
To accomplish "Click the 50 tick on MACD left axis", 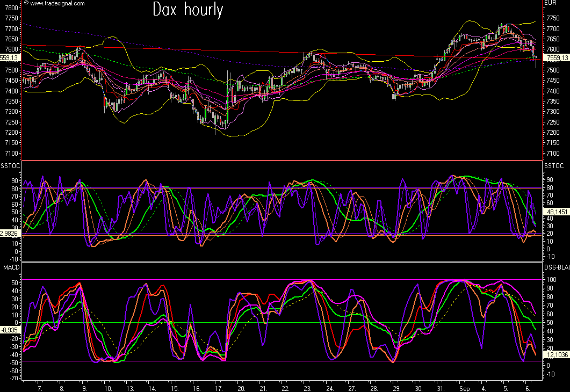I will pyautogui.click(x=15, y=282).
